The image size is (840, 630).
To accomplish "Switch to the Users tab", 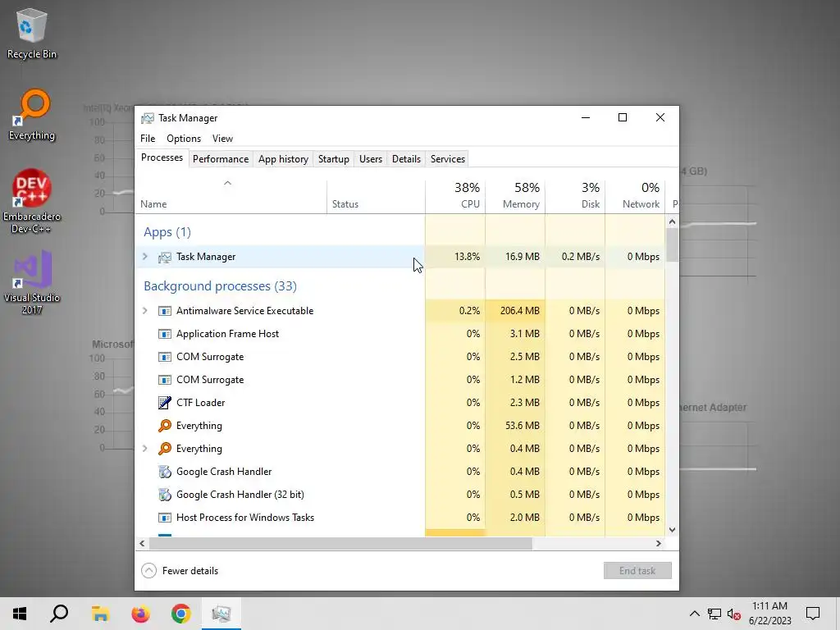I will tap(371, 159).
